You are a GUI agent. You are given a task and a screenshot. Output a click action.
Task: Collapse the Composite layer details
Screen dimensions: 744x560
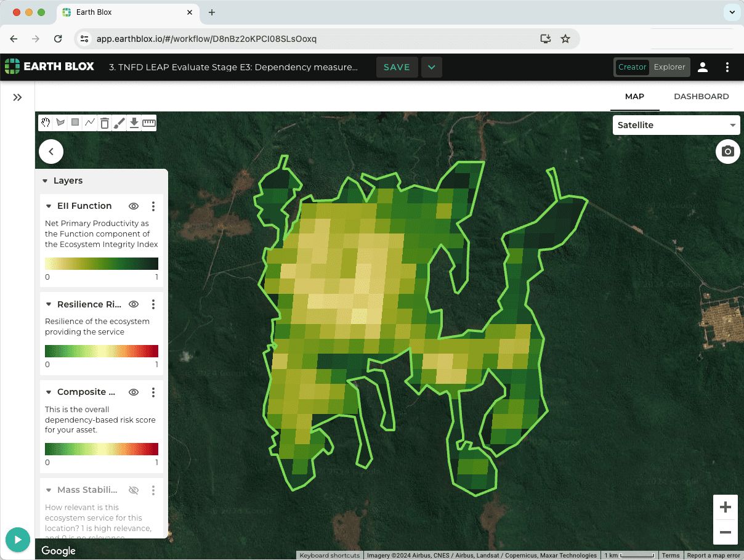[x=49, y=392]
